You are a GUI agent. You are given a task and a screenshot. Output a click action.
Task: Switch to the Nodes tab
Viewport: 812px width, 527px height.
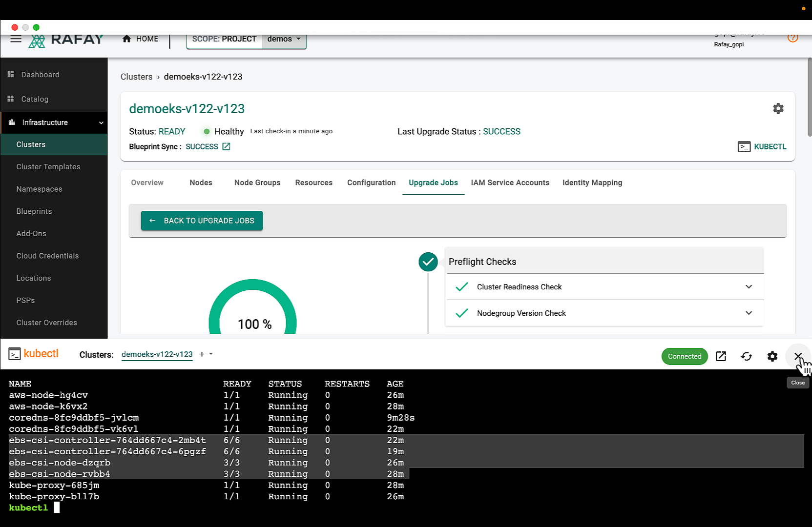coord(201,182)
